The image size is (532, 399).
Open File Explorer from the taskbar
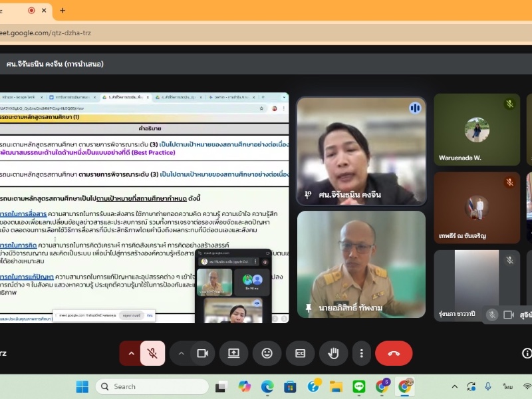(336, 386)
